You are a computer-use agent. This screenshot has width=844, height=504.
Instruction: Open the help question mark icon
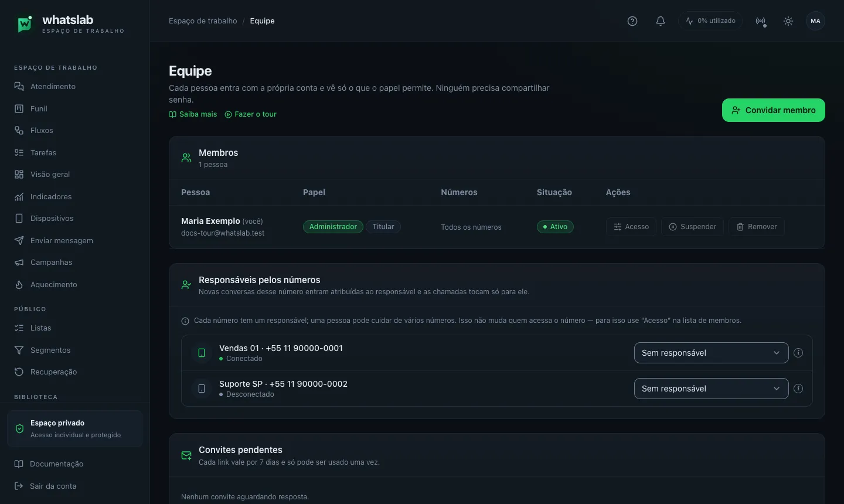tap(632, 21)
